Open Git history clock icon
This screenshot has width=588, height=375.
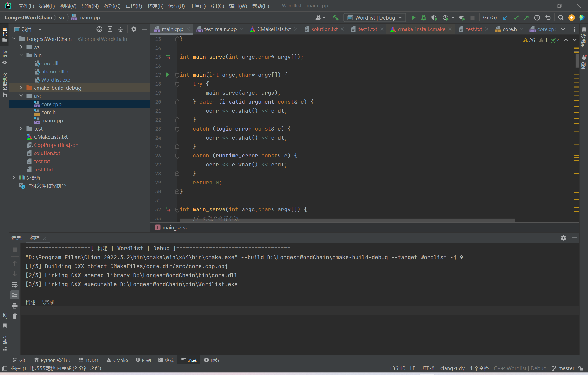(x=537, y=18)
